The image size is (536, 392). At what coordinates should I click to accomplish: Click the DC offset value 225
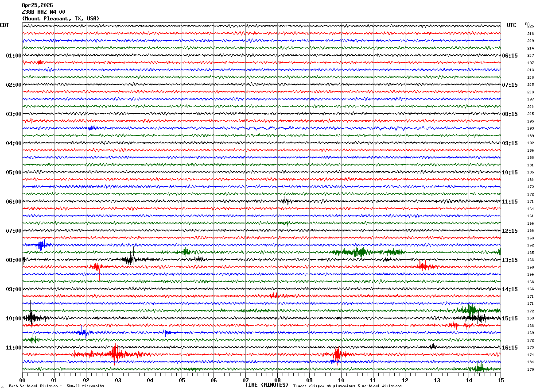(x=531, y=27)
